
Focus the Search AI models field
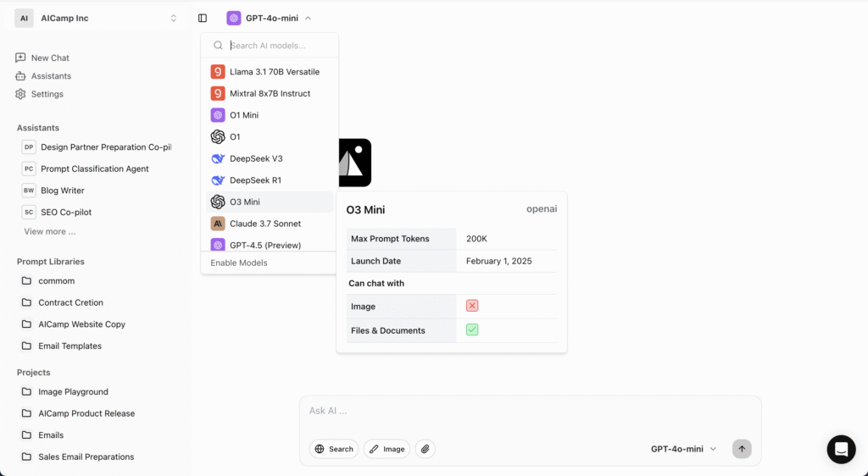(270, 46)
